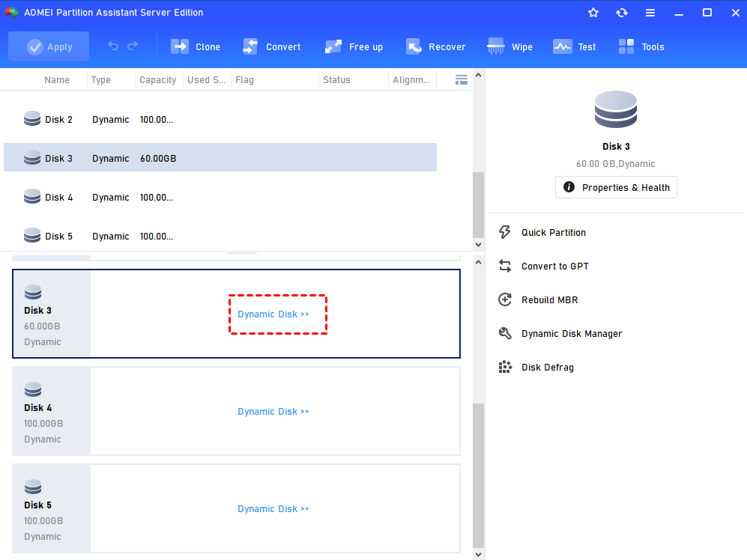Image resolution: width=747 pixels, height=560 pixels.
Task: Open the Wipe tool
Action: tap(509, 46)
